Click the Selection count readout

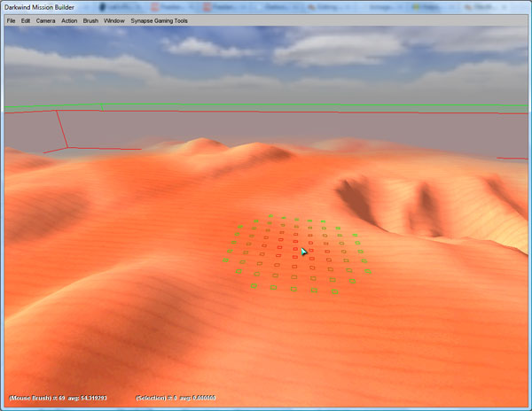pos(158,398)
